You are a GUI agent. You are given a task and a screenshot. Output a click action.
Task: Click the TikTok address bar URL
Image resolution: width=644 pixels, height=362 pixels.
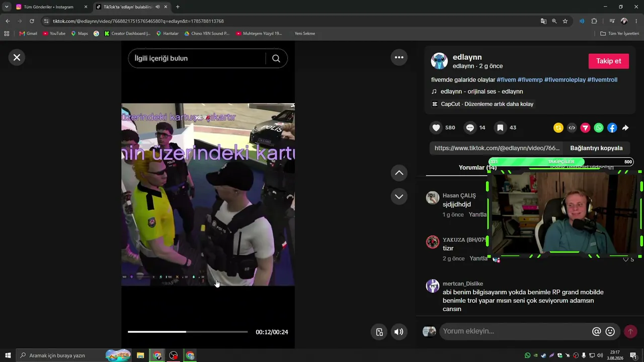pyautogui.click(x=138, y=21)
